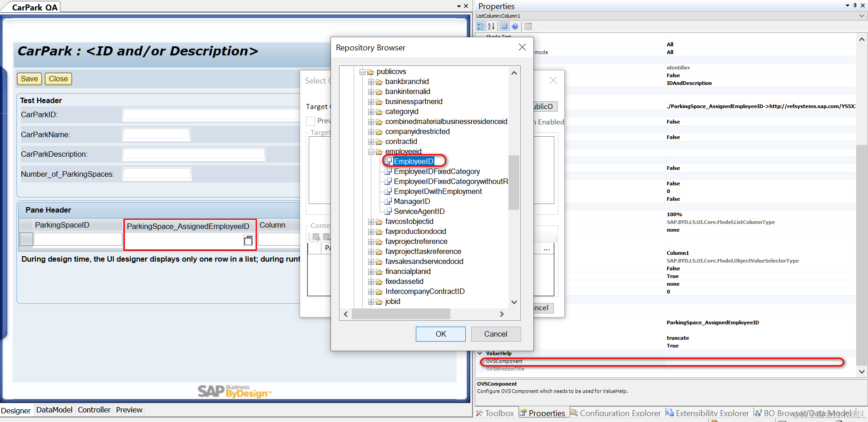Open value help icon in AssignedEmployeeID column

click(x=248, y=240)
